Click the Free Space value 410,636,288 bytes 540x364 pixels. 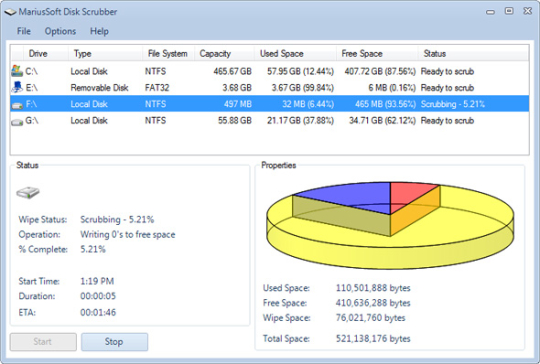click(x=373, y=303)
